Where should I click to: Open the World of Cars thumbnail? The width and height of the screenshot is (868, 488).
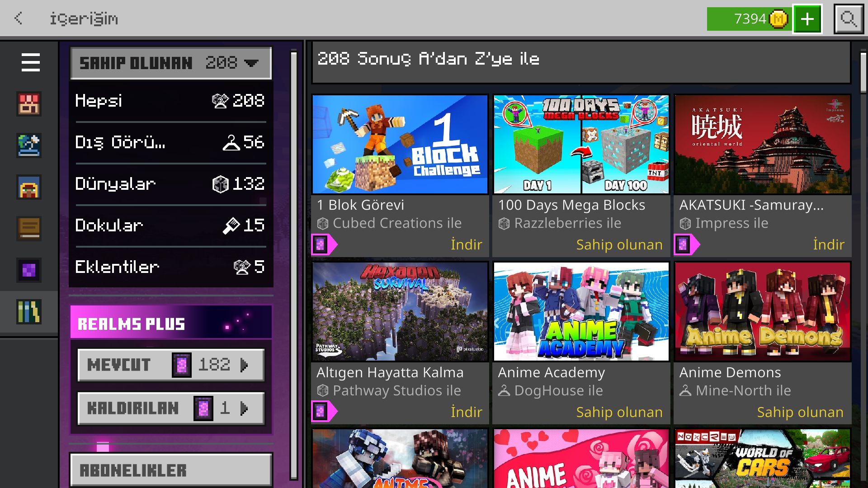coord(763,459)
